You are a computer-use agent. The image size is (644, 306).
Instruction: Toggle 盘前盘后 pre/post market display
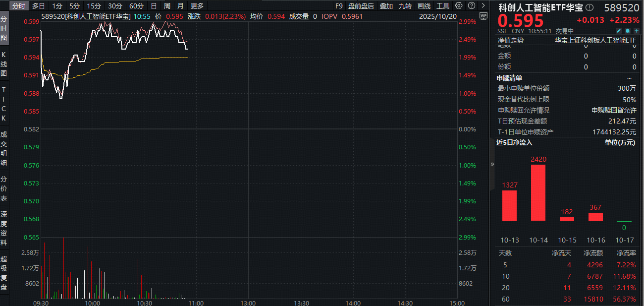click(x=361, y=6)
